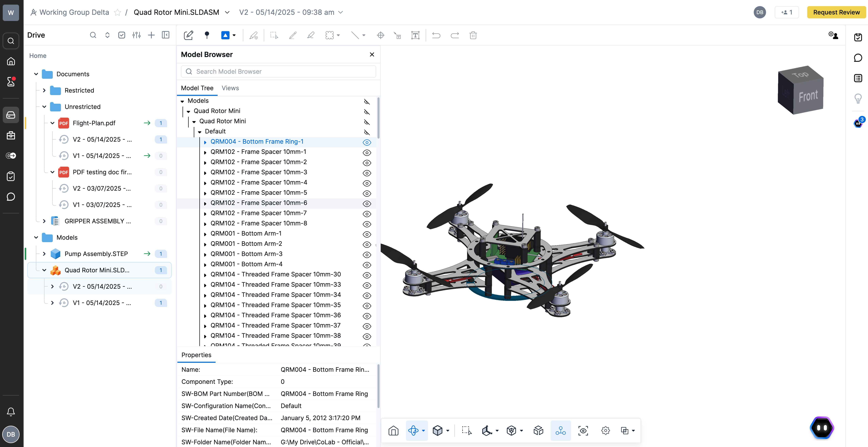Screen dimensions: 868x447
Task: Select the Properties tab
Action: click(196, 355)
